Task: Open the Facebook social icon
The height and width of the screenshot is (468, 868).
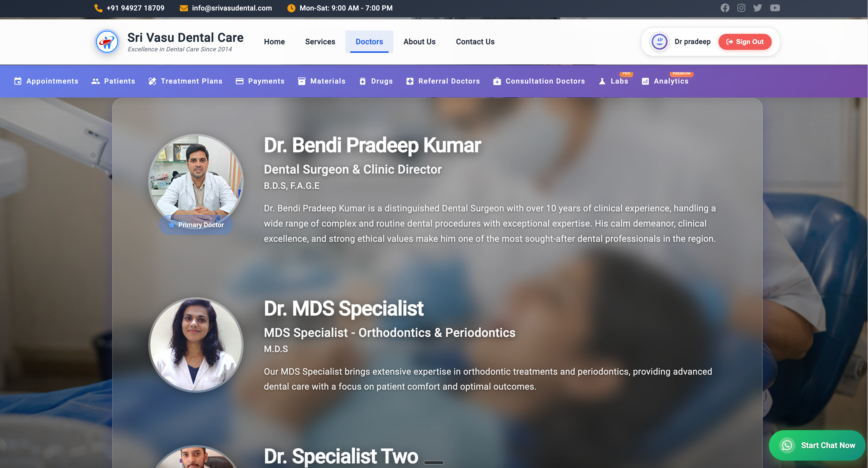Action: [x=725, y=8]
